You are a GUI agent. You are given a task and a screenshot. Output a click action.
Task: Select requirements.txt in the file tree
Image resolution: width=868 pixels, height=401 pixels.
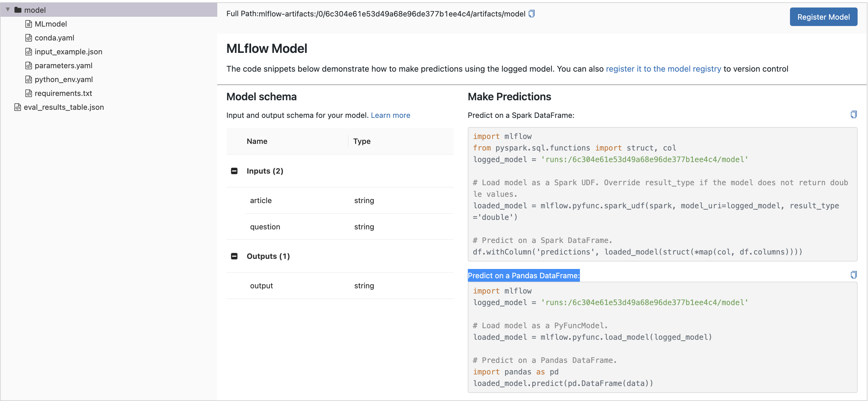coord(63,93)
